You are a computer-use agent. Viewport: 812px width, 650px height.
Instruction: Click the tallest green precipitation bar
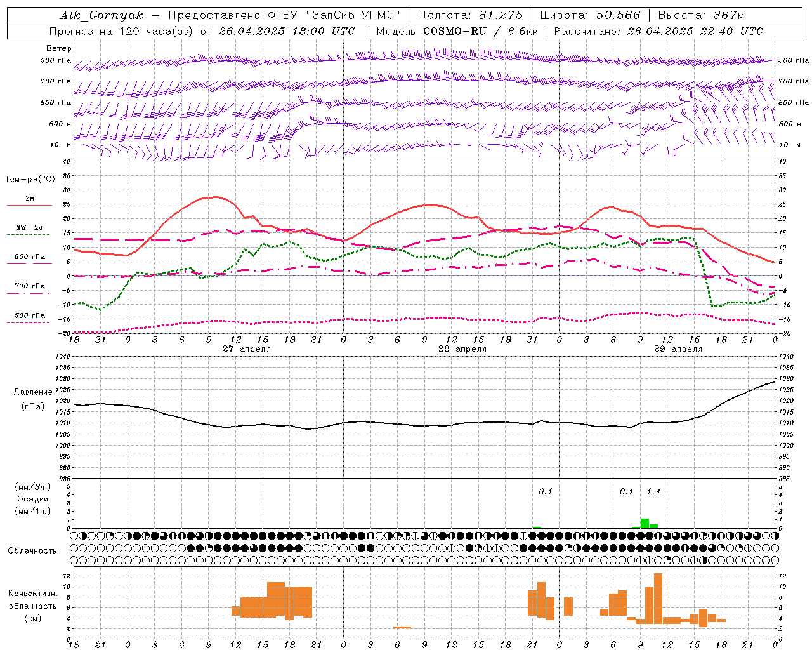[x=645, y=523]
